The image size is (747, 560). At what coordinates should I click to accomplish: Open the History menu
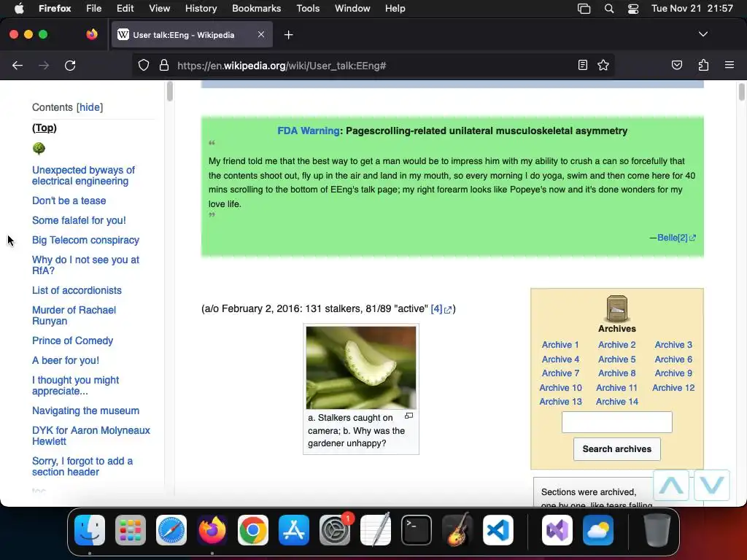click(201, 9)
